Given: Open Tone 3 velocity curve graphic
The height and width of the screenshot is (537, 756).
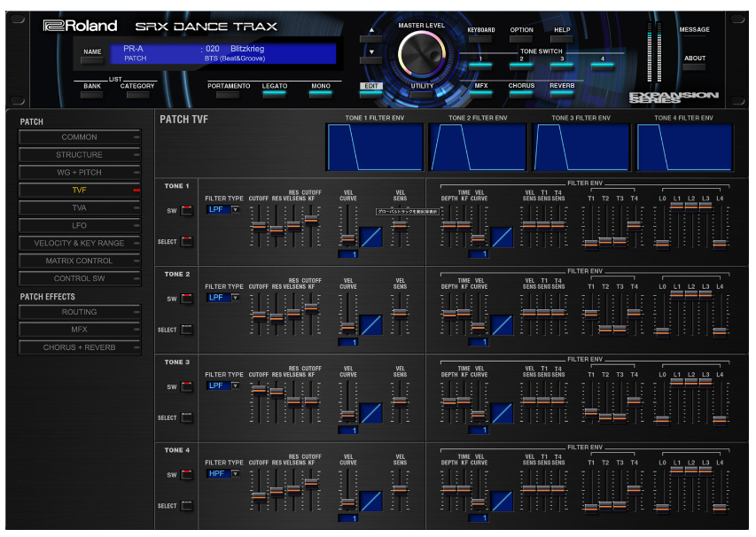Looking at the screenshot, I should click(x=371, y=414).
